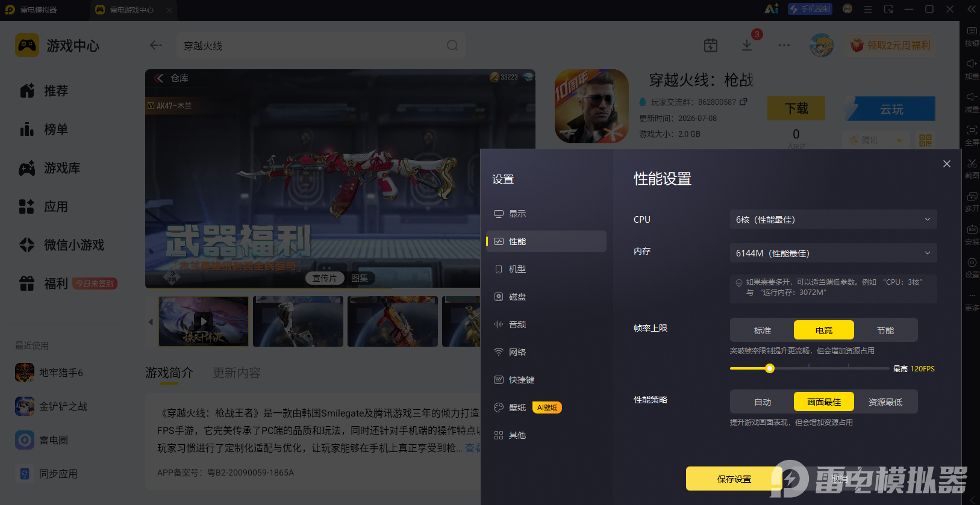Launch 金铲铲之战 from recent list
The height and width of the screenshot is (505, 980).
[x=51, y=406]
